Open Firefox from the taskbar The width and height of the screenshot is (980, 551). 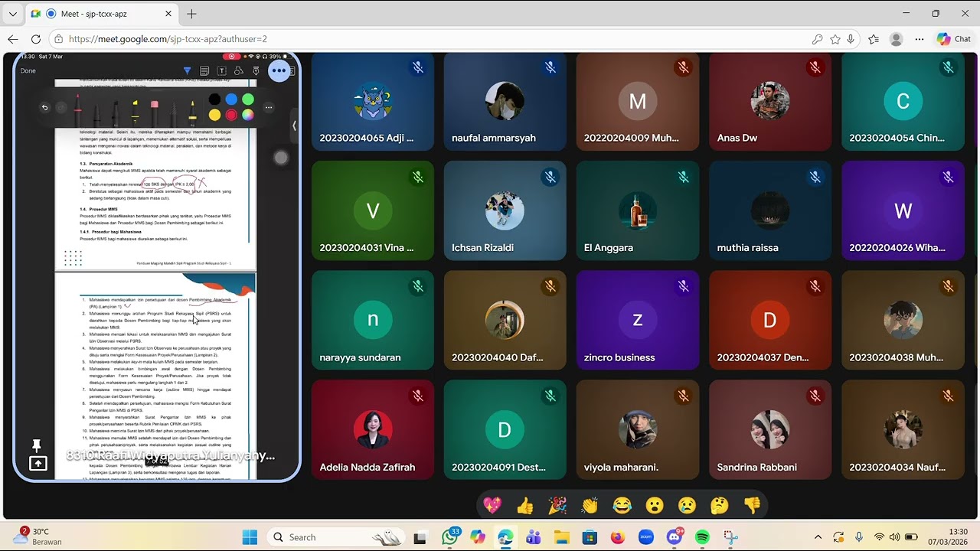(x=618, y=537)
